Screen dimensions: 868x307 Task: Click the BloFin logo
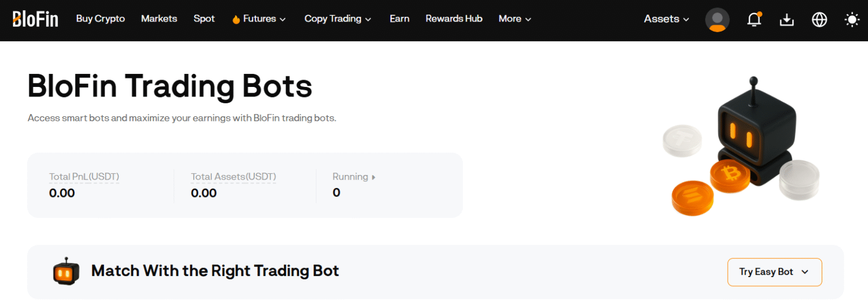pos(35,19)
